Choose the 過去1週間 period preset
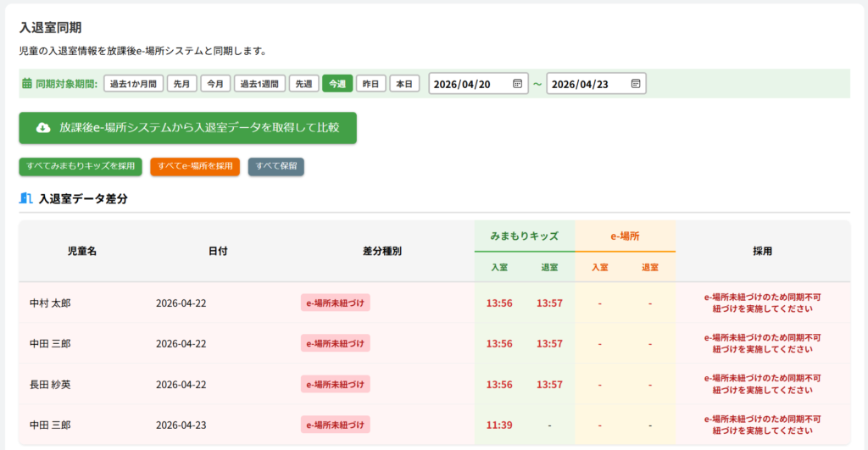This screenshot has width=868, height=450. 259,84
